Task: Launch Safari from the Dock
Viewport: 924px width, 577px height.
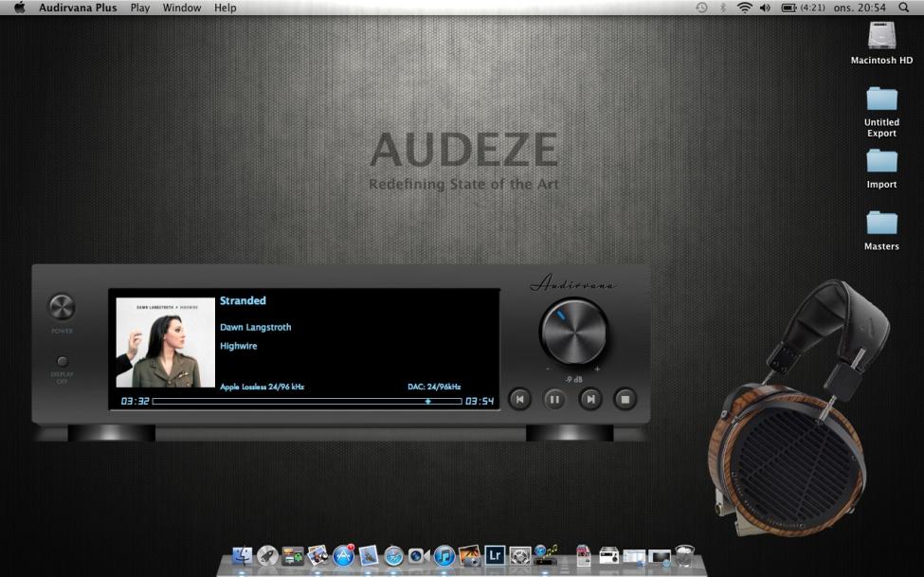Action: 393,556
